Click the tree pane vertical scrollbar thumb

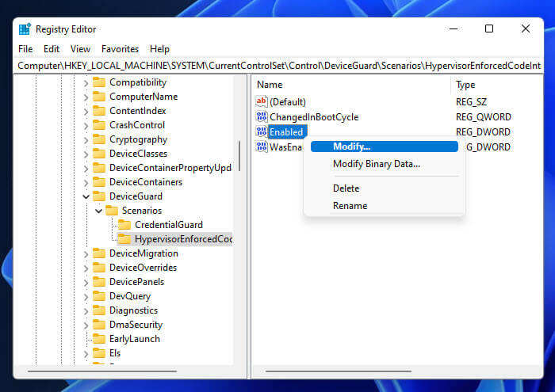[239, 156]
